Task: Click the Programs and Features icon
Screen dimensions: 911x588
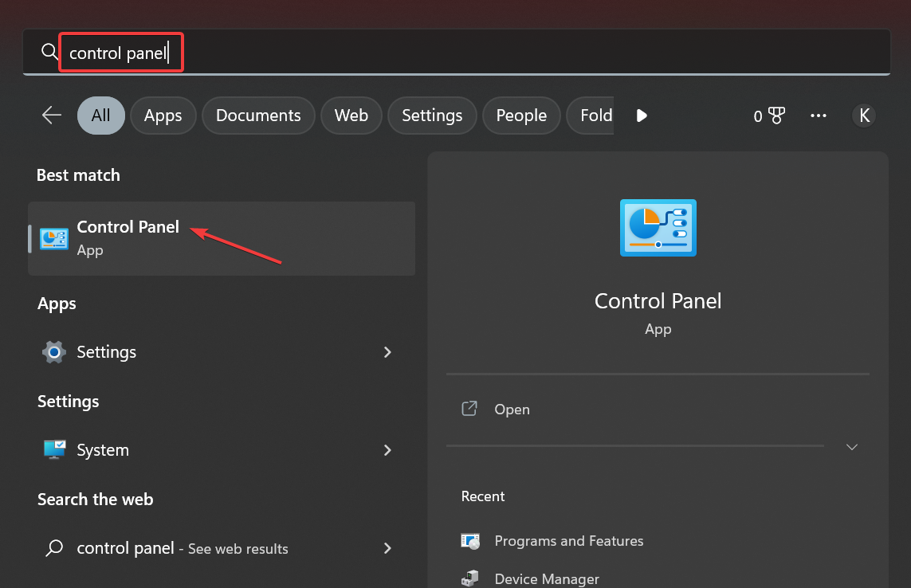Action: tap(470, 541)
